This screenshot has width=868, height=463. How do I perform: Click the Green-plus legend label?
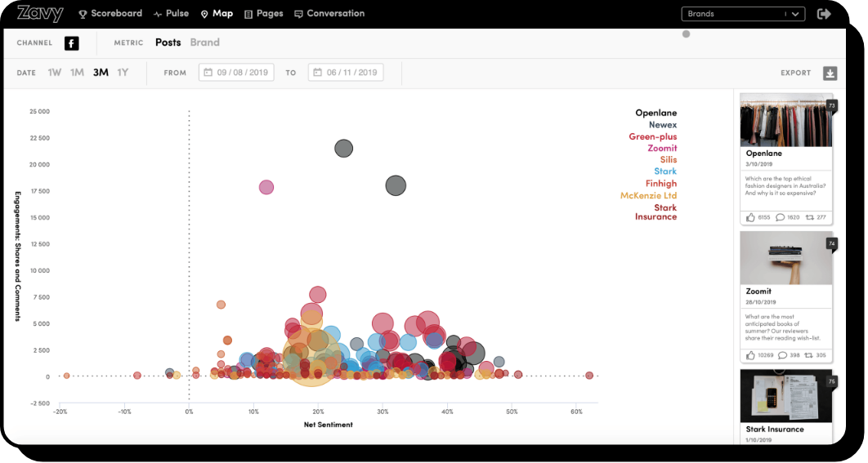652,137
